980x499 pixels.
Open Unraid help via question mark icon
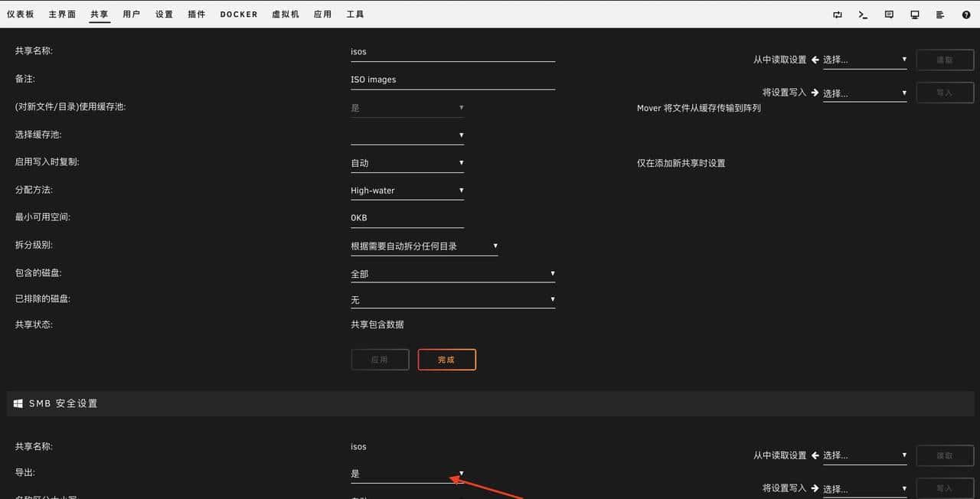pos(965,14)
